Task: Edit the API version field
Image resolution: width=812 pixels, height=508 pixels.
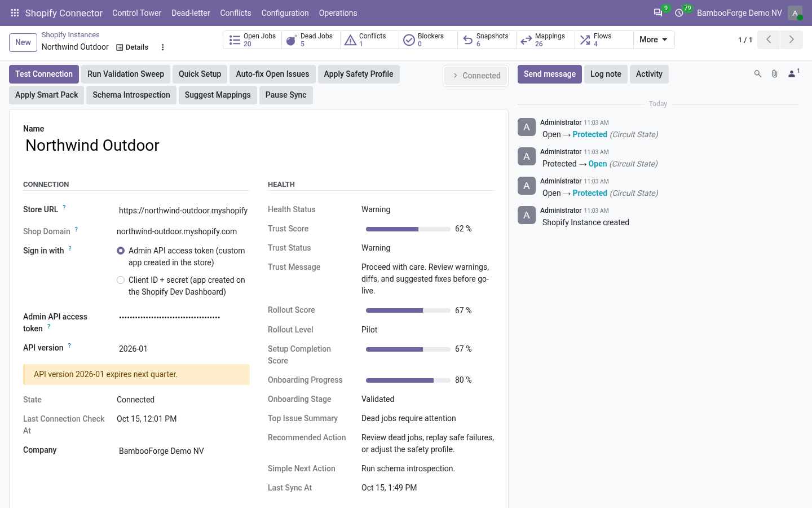Action: click(183, 349)
